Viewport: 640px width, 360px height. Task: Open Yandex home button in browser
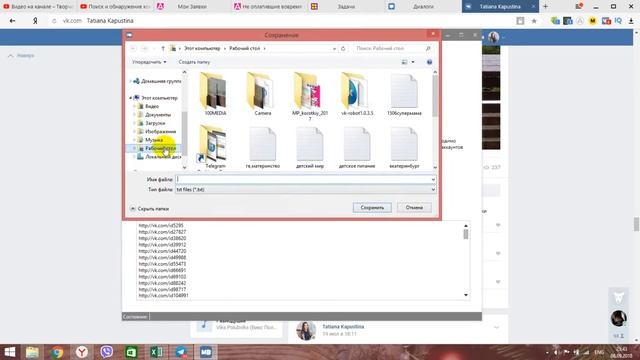click(35, 21)
